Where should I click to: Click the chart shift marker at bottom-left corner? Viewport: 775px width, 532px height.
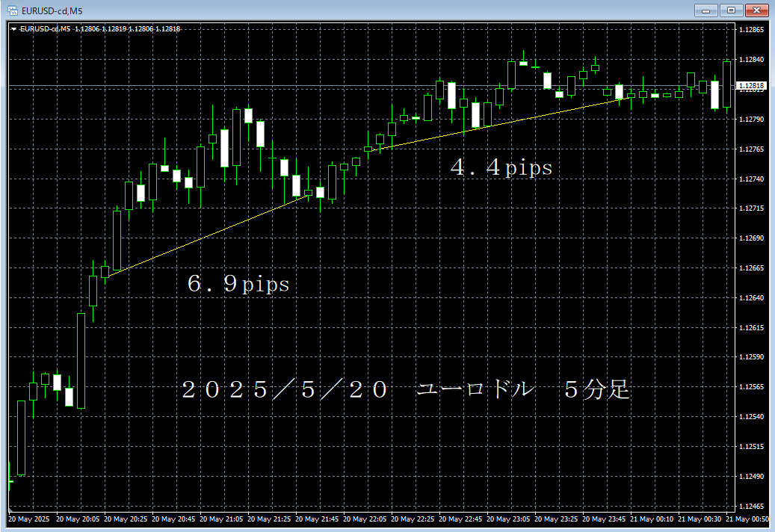tap(11, 510)
